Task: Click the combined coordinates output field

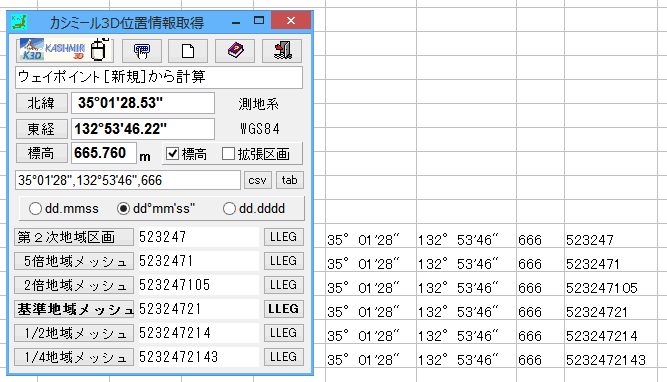Action: [128, 180]
